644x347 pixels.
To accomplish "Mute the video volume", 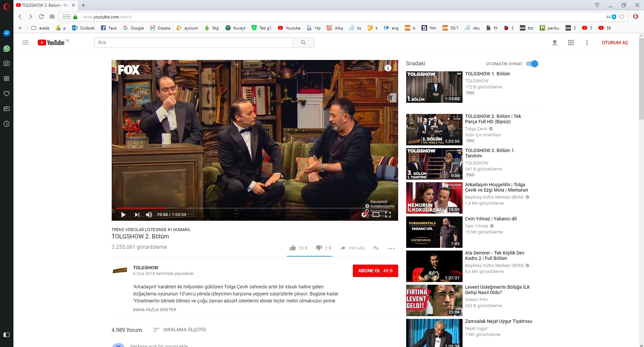I will [x=149, y=215].
